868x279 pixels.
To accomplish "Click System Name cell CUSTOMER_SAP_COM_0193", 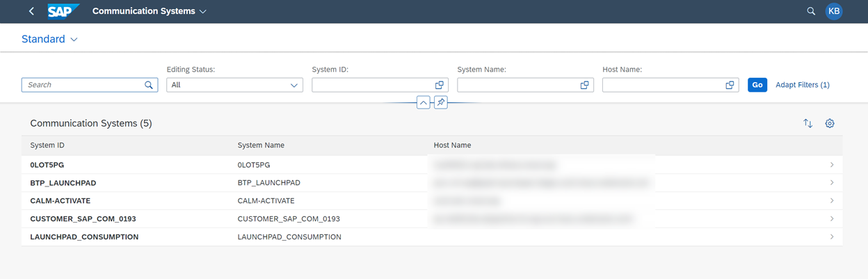I will (x=289, y=218).
